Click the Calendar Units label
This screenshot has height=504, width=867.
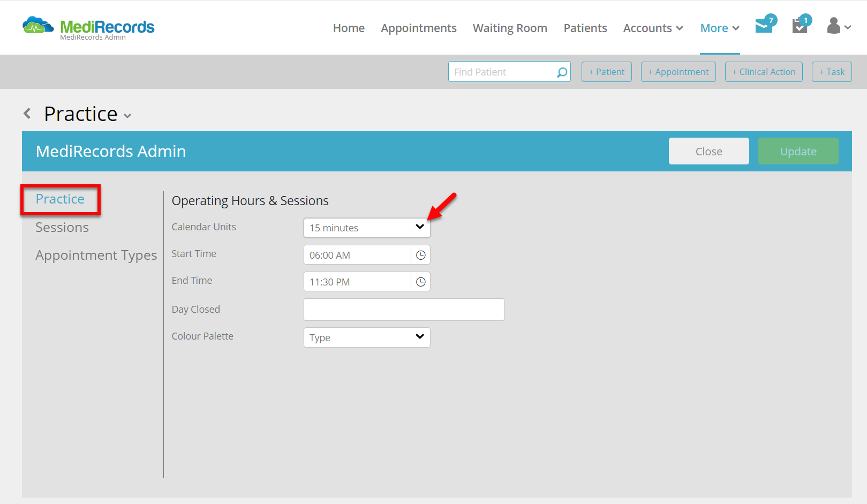pyautogui.click(x=203, y=227)
